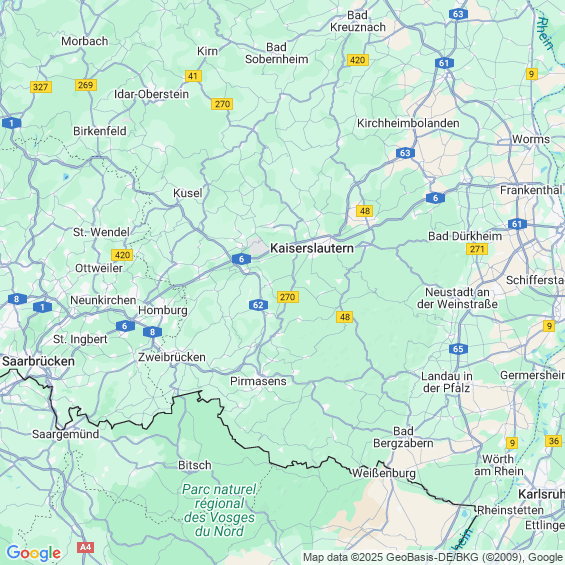Click the route 269 road shield

tap(86, 85)
